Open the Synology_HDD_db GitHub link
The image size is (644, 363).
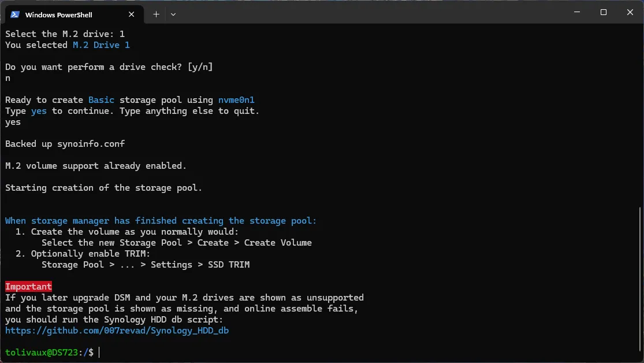pos(117,331)
